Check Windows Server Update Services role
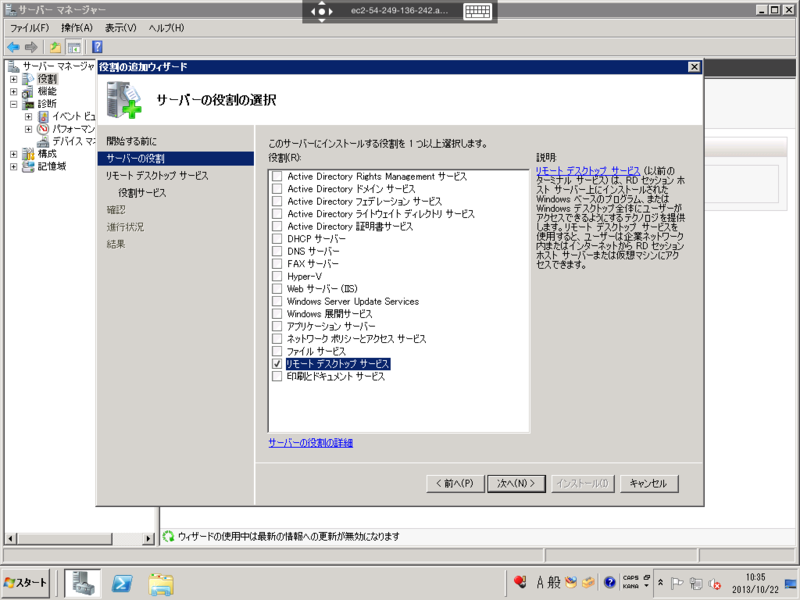The height and width of the screenshot is (600, 800). click(277, 301)
